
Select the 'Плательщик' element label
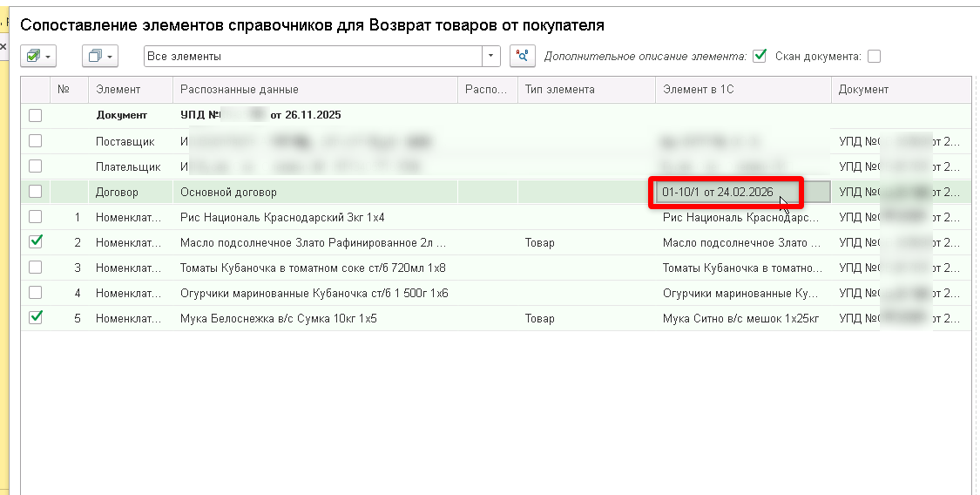point(128,166)
